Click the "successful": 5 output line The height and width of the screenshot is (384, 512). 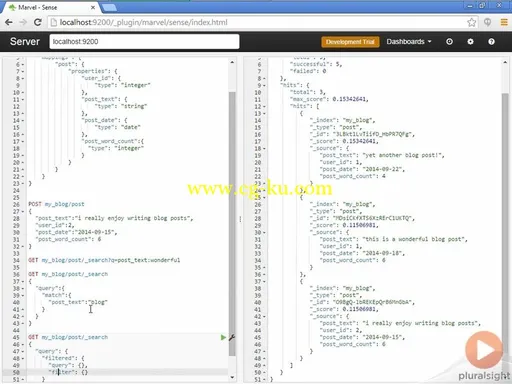316,64
